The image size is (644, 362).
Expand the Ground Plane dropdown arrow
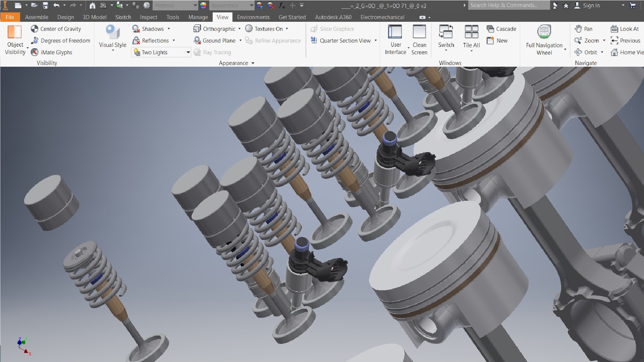[240, 41]
